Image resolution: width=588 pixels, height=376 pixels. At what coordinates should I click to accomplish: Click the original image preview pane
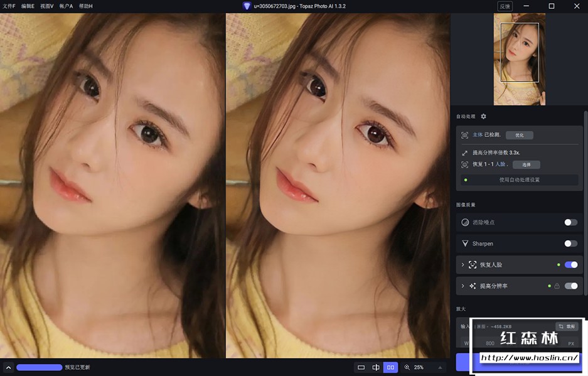pyautogui.click(x=112, y=185)
